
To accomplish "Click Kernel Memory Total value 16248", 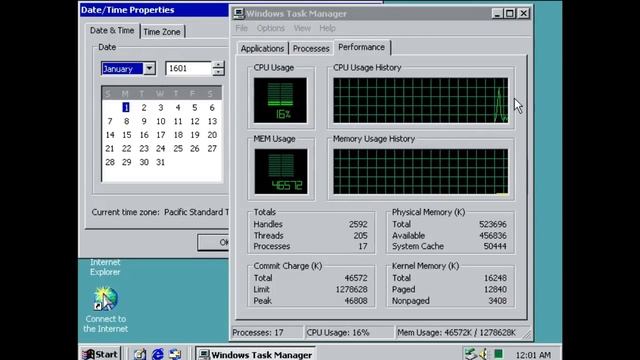I will click(x=495, y=278).
